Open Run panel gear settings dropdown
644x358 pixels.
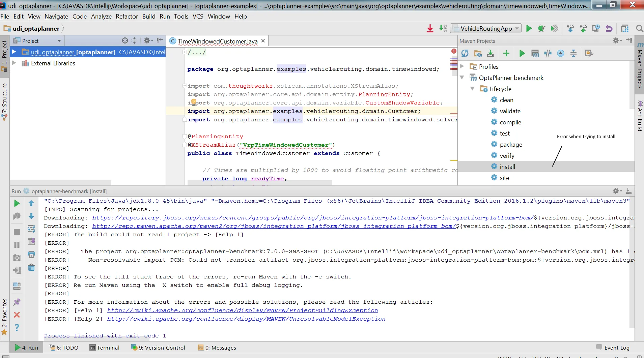coord(617,191)
